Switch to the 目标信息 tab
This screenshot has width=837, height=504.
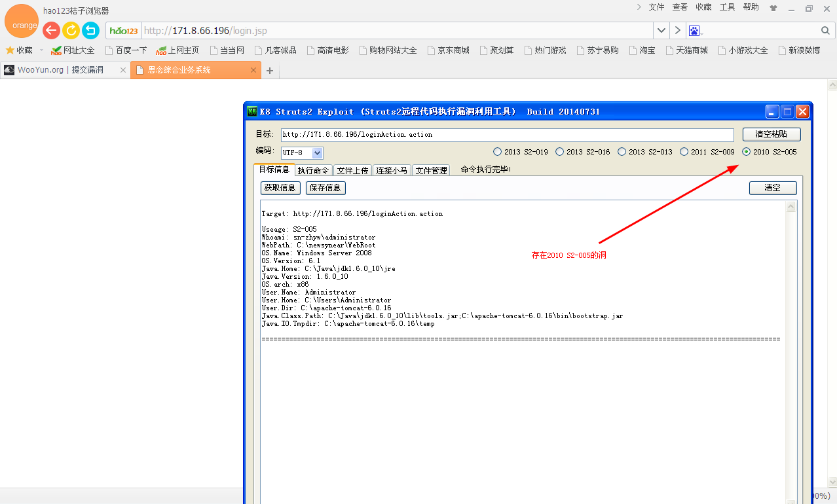(274, 170)
